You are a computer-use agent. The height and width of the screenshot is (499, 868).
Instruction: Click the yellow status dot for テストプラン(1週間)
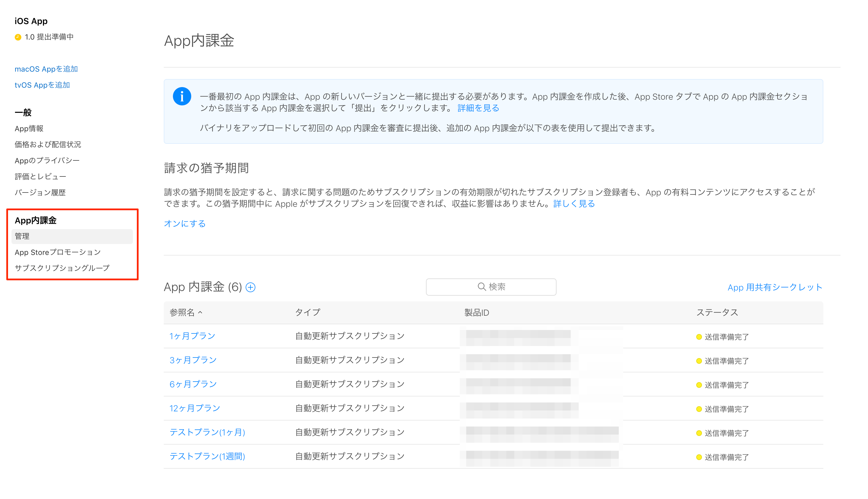[699, 457]
